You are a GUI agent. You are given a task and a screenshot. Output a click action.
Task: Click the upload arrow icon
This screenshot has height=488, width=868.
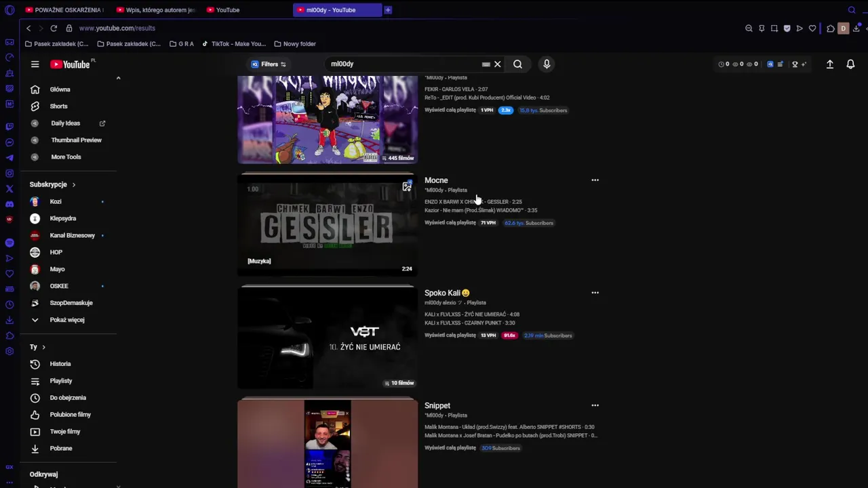829,64
